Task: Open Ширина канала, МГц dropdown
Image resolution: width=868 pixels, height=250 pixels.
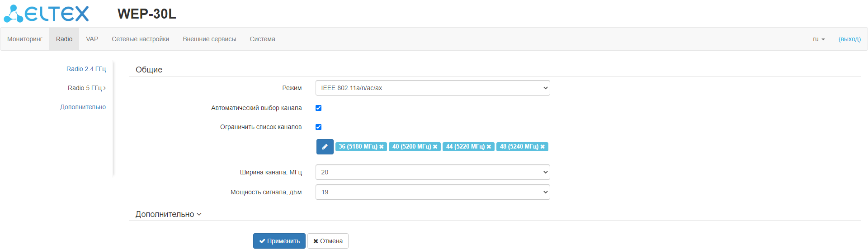Action: [x=432, y=172]
